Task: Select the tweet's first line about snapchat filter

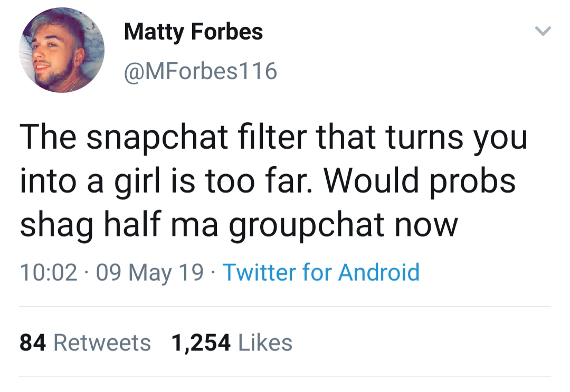Action: [x=273, y=138]
